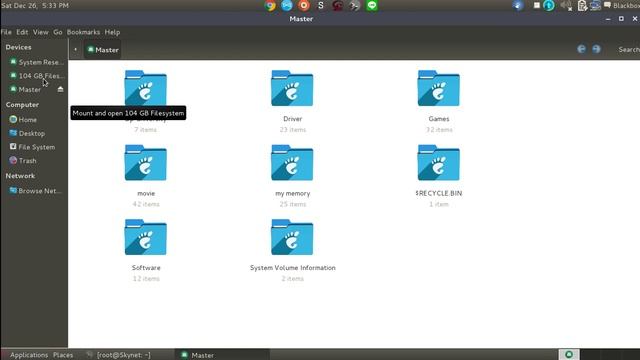Open the Help menu
Viewport: 640px width, 360px height.
pyautogui.click(x=112, y=32)
